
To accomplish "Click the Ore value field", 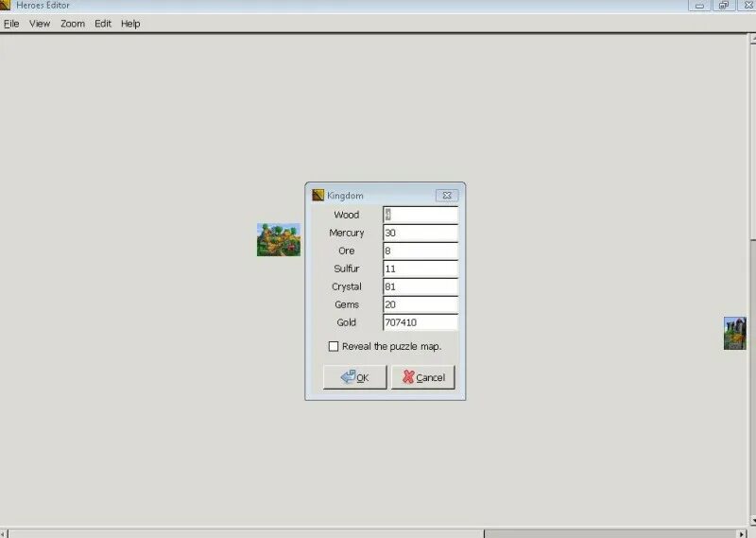I will [421, 251].
